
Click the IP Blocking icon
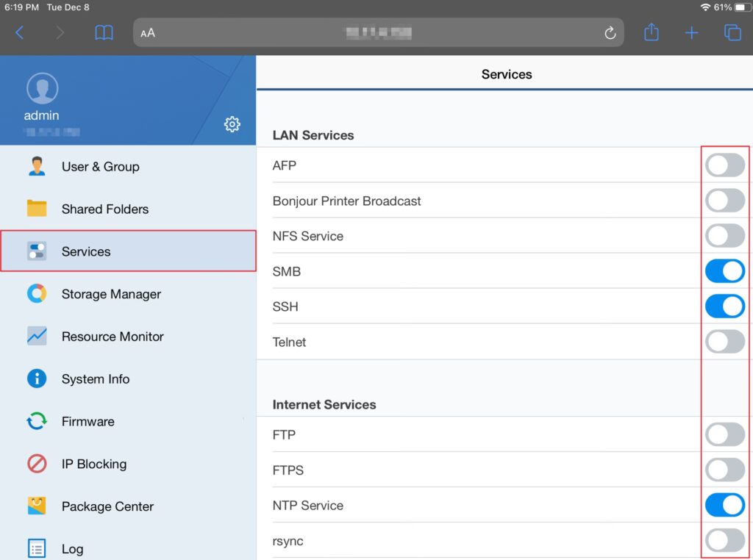pos(37,464)
